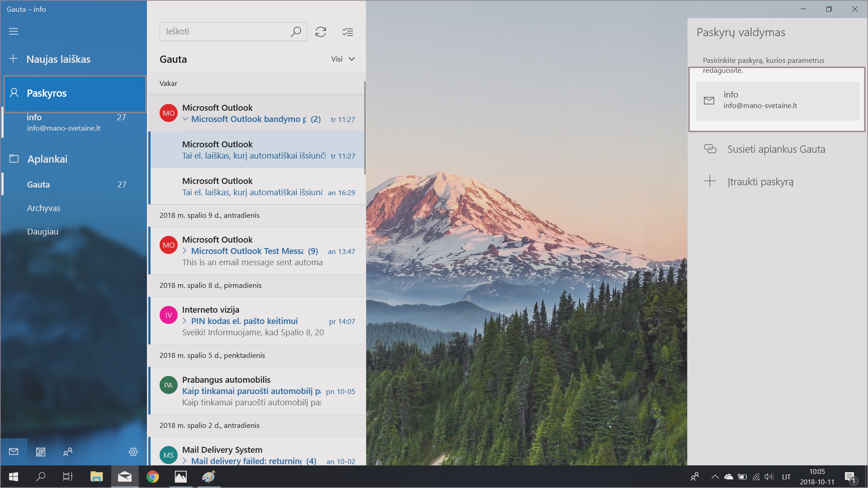This screenshot has height=488, width=868.
Task: Open the People contacts icon
Action: pyautogui.click(x=68, y=452)
